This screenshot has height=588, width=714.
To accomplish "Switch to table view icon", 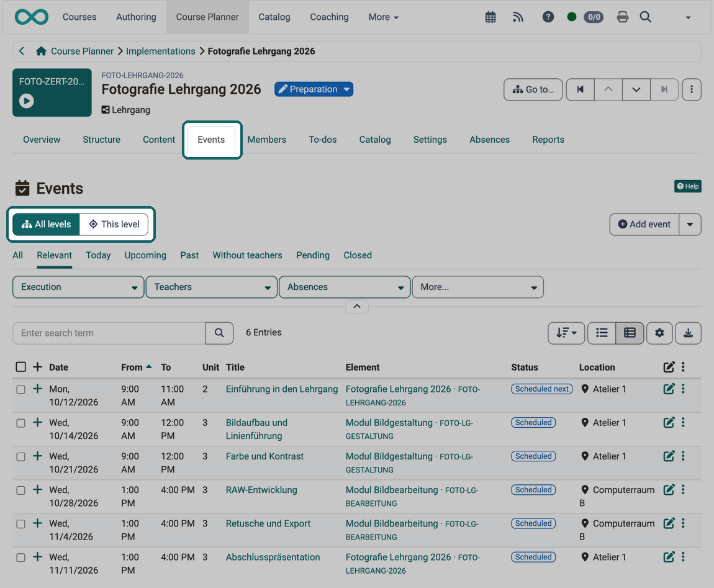I will tap(630, 333).
